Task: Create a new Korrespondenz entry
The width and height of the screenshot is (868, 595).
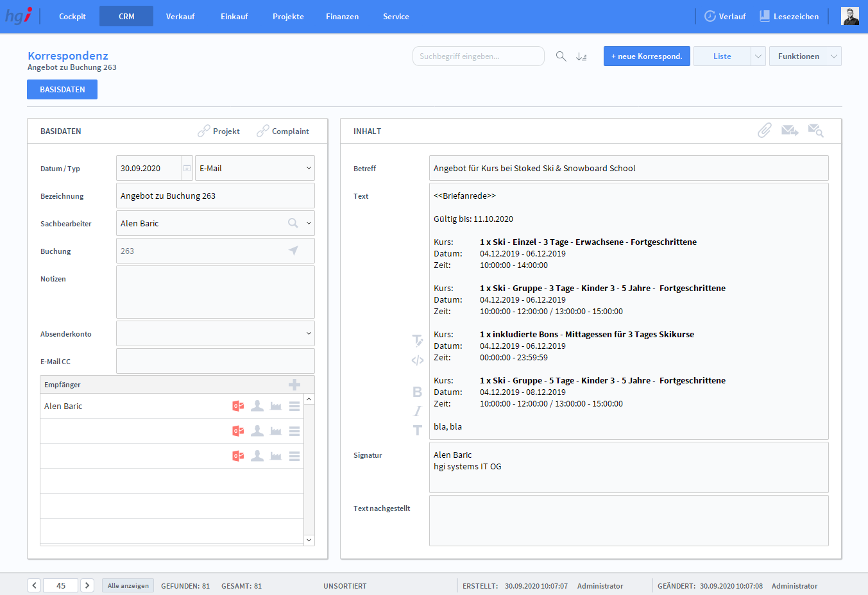Action: point(647,56)
